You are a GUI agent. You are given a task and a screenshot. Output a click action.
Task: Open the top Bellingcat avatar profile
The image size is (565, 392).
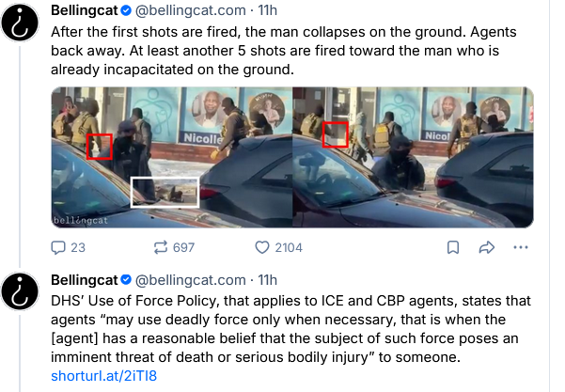click(x=20, y=23)
